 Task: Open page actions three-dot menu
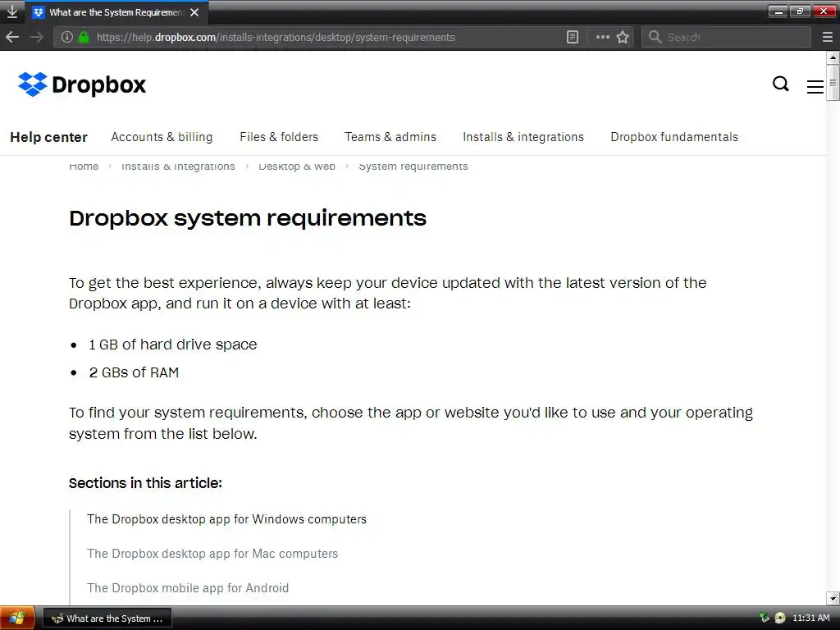(x=602, y=37)
